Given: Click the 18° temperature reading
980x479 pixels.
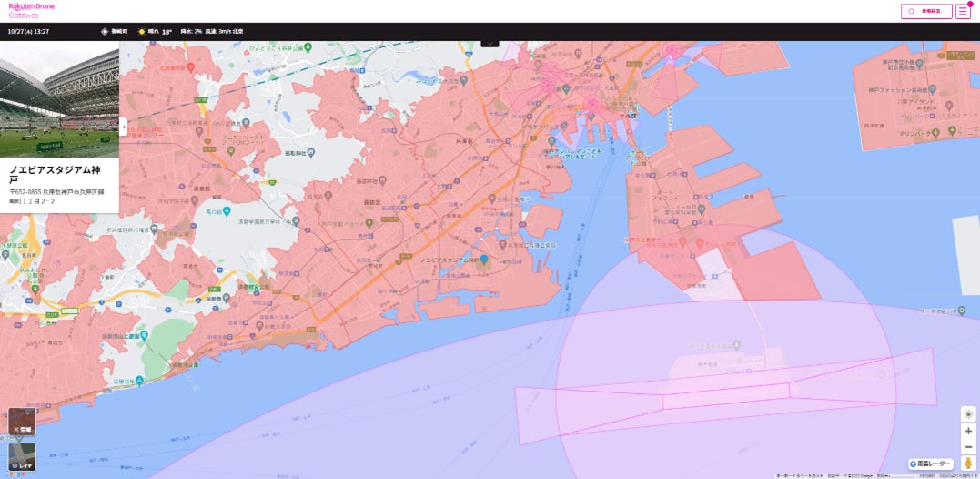Looking at the screenshot, I should tap(167, 31).
